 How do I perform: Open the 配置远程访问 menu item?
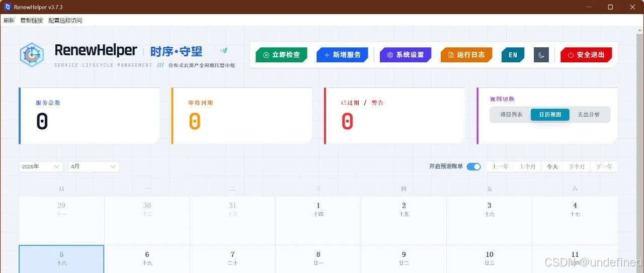tap(65, 21)
